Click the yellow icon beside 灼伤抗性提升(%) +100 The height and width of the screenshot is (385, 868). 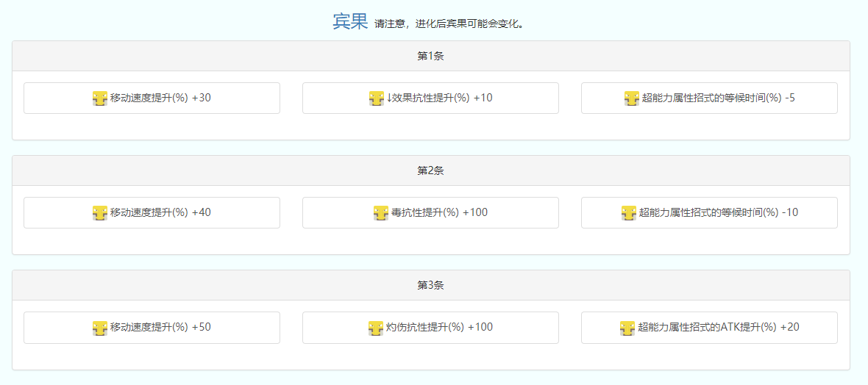[x=376, y=328]
